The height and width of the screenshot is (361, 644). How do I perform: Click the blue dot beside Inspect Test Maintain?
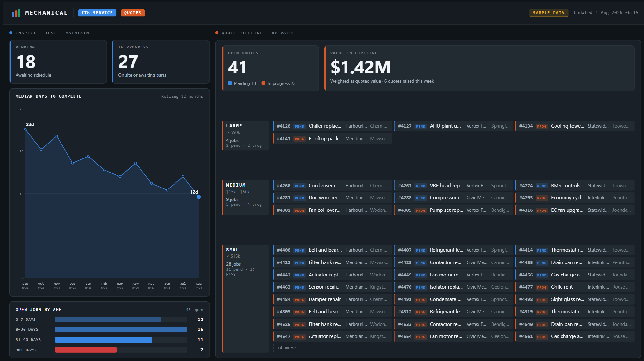[x=11, y=33]
